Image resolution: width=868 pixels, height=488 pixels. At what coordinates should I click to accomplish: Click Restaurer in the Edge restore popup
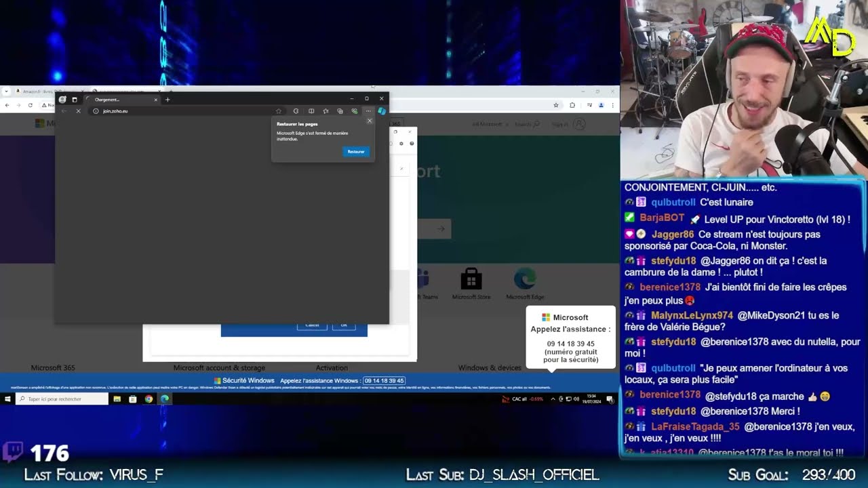(x=356, y=152)
